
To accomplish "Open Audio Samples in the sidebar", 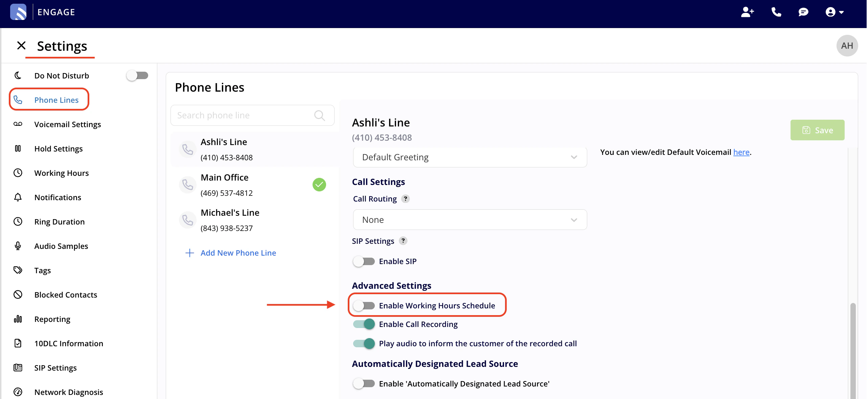I will click(61, 246).
